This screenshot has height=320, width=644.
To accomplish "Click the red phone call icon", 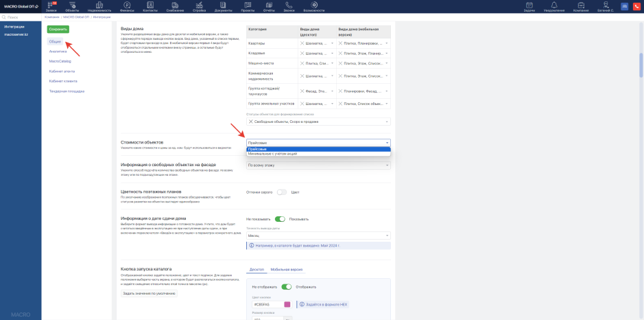I will [x=636, y=6].
